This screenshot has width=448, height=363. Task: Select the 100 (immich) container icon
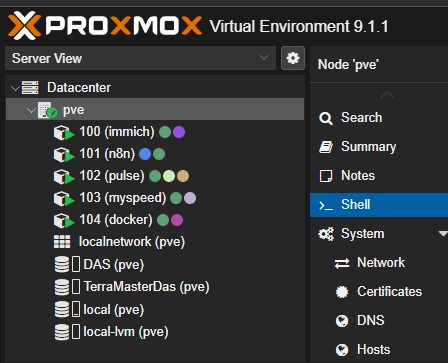(64, 133)
